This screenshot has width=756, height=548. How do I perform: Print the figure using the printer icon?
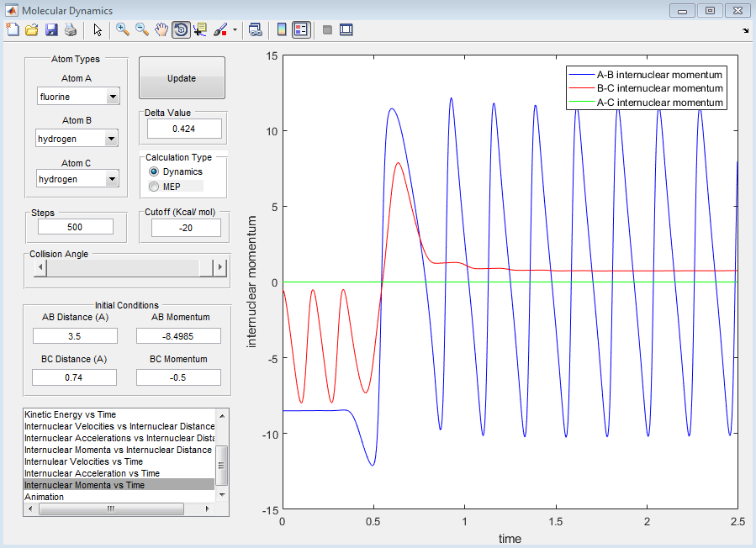(x=71, y=29)
